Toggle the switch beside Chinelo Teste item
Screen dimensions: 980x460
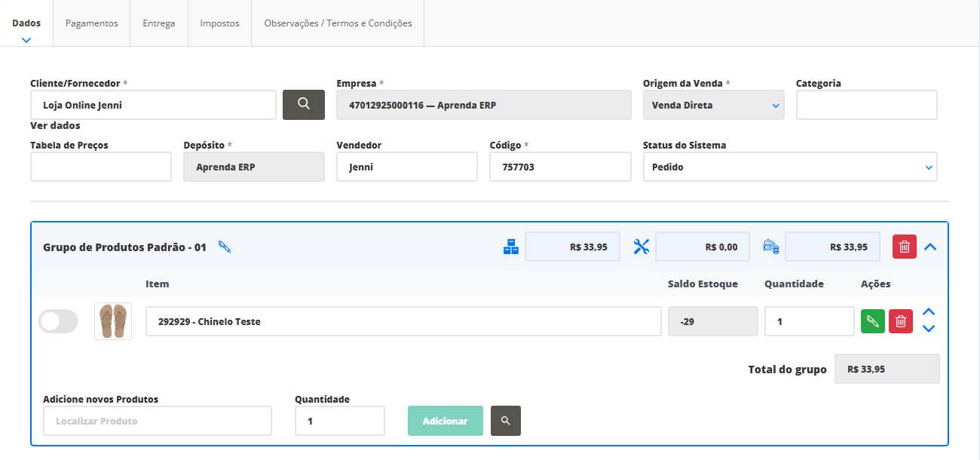tap(58, 321)
